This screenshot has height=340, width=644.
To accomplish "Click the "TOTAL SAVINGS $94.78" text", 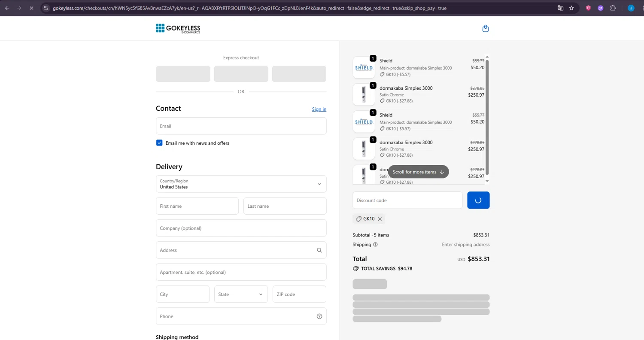I will click(386, 269).
